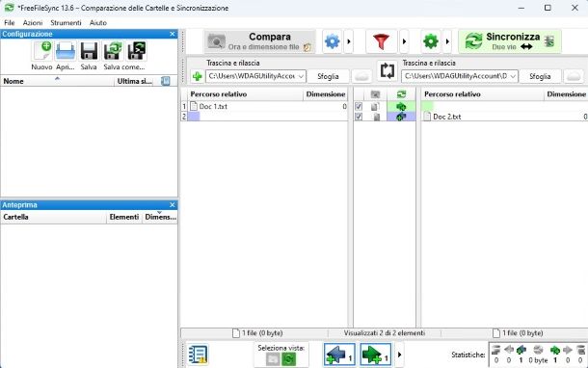Click the left Dimensione column header
Image resolution: width=588 pixels, height=368 pixels.
click(326, 94)
